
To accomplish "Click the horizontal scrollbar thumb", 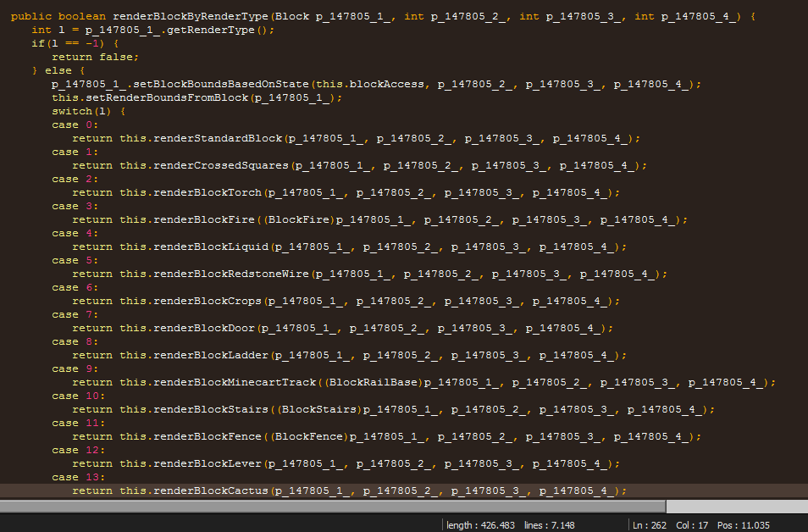I will (333, 507).
